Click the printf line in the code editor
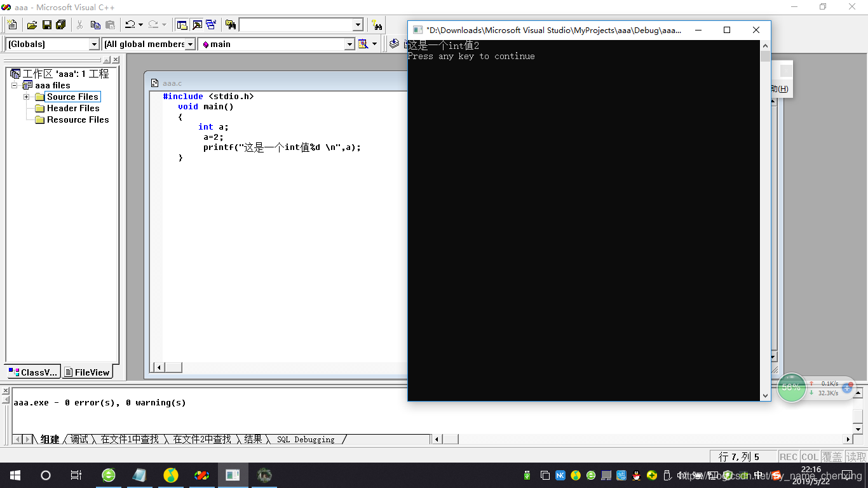 pos(282,147)
